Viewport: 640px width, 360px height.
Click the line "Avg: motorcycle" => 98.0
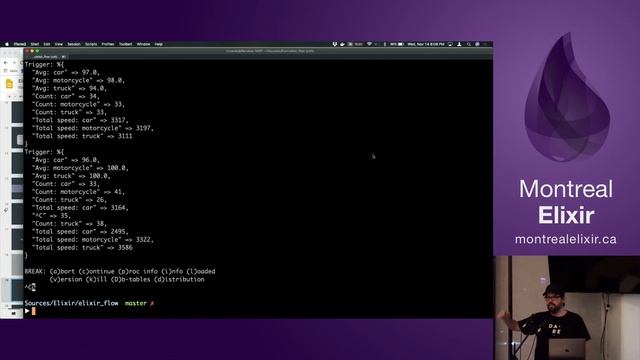point(78,80)
